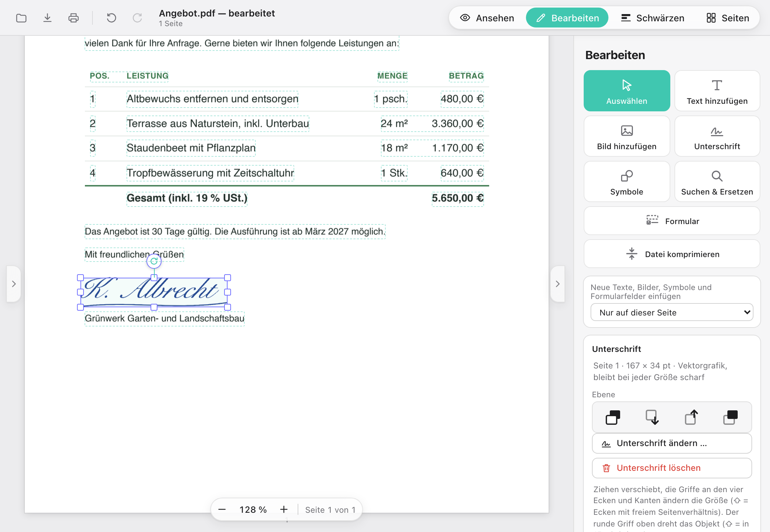Move signature one layer down
The image size is (770, 532).
[x=652, y=417]
